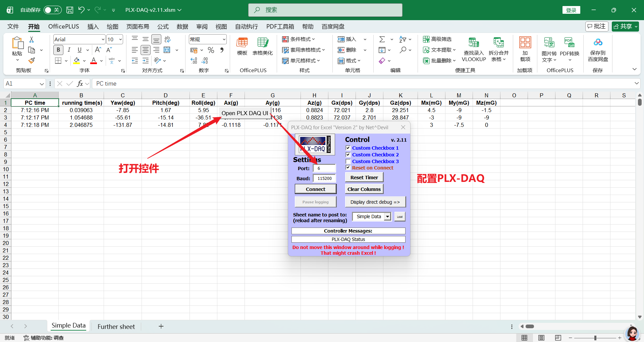Expand the Name Box dropdown
Screen dimensions: 644x342
tap(42, 84)
